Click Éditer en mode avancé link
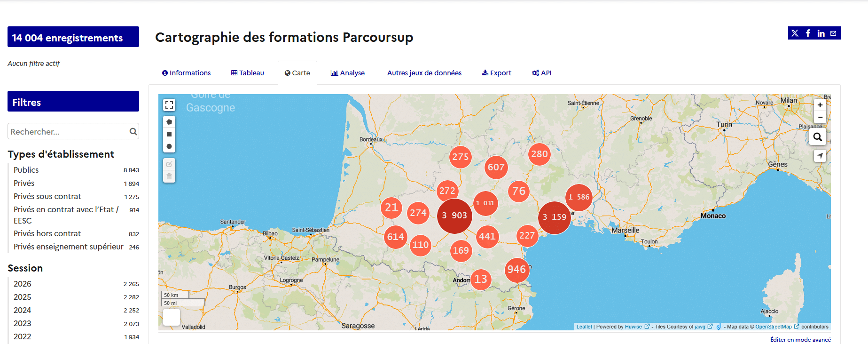 [x=800, y=339]
